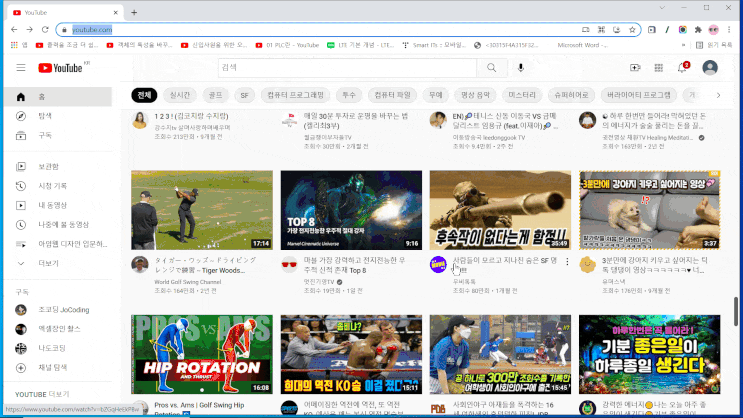Click the browser forward arrow
743x418 pixels.
[29, 29]
